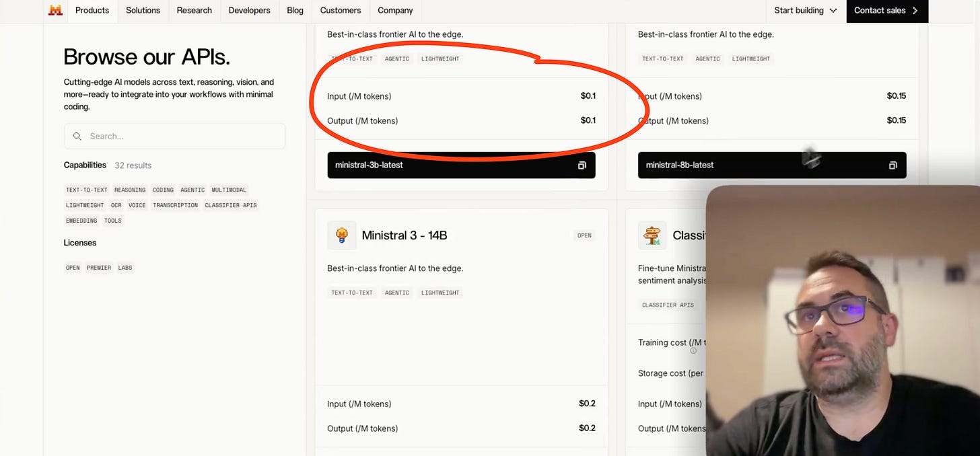
Task: Filter by MULTIMODAL capability
Action: [229, 190]
